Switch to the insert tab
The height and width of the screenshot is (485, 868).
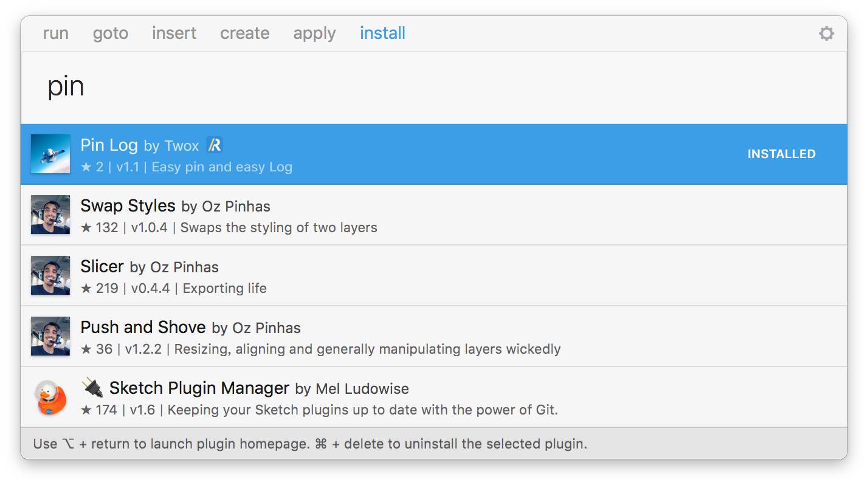(174, 33)
